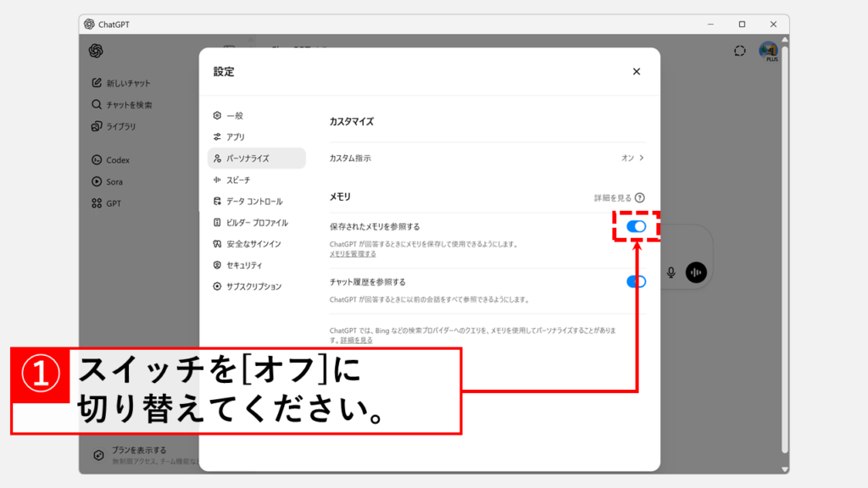Click the 設定 dialog title
The image size is (868, 488).
pos(224,71)
